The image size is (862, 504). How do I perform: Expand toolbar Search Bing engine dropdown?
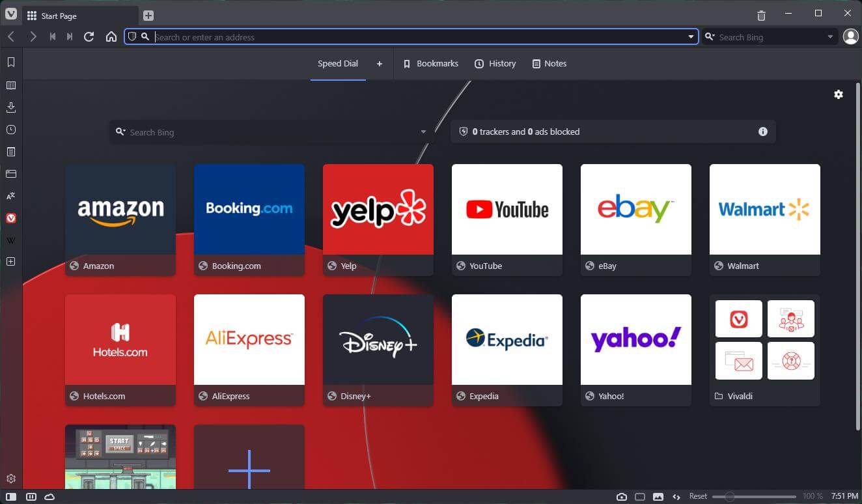(830, 37)
